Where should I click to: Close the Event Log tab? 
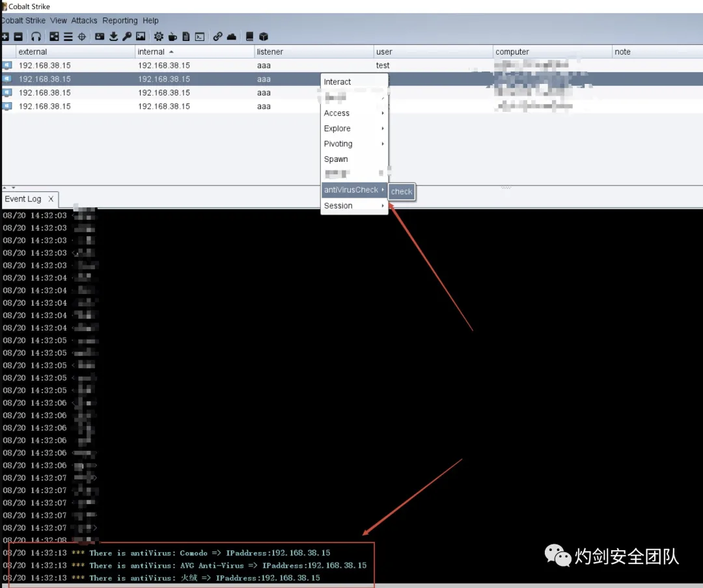coord(51,199)
